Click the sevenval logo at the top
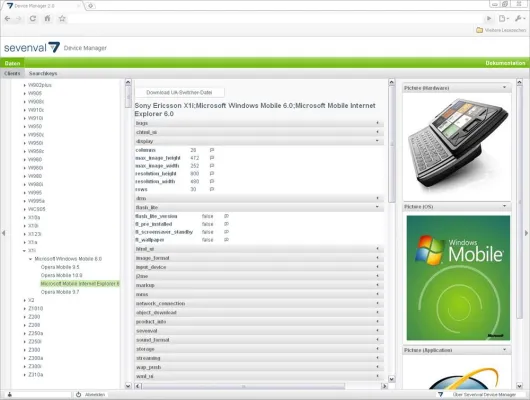The height and width of the screenshot is (400, 530). coord(32,47)
